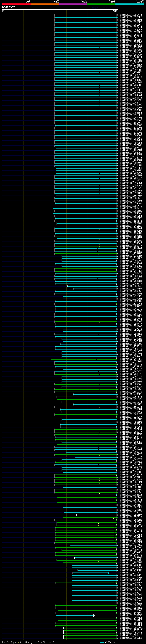
Task: Select the UniRef100_Q75T55 entry
Action: 131,65
